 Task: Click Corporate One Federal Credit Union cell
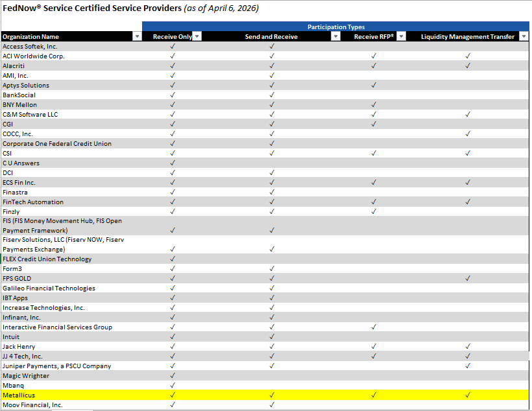(71, 143)
